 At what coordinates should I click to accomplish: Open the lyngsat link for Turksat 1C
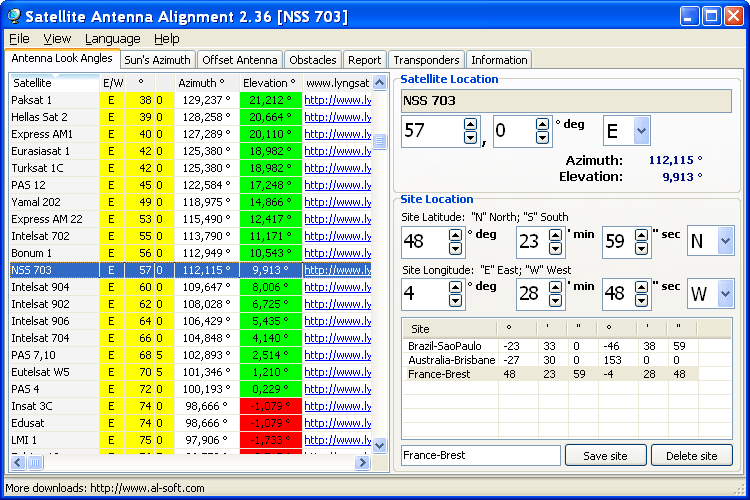tap(338, 168)
